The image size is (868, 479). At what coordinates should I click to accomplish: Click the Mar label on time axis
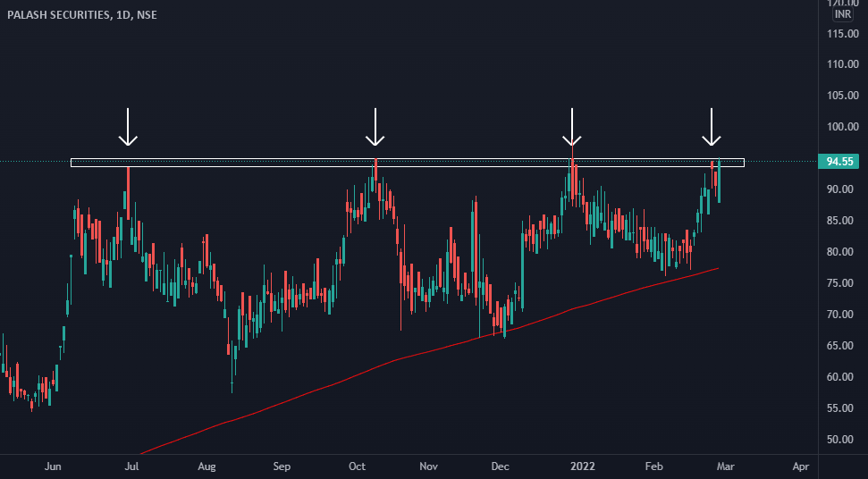(x=726, y=466)
